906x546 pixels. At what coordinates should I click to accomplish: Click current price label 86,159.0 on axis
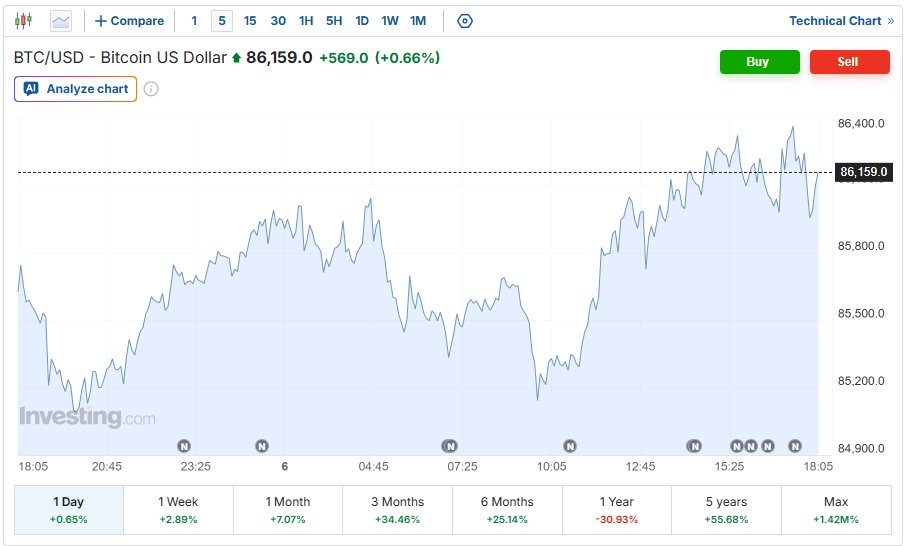click(864, 172)
